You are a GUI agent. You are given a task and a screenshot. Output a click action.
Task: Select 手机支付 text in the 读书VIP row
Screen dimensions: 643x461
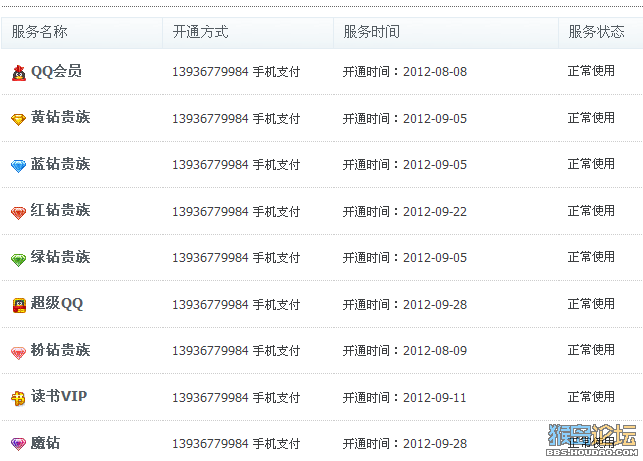(276, 398)
